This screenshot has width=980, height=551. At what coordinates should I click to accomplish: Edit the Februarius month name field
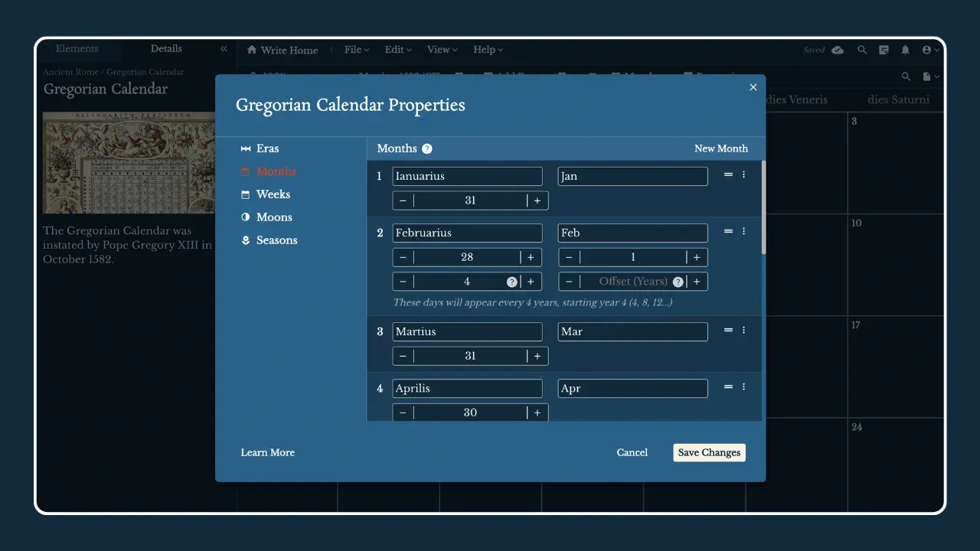(467, 233)
